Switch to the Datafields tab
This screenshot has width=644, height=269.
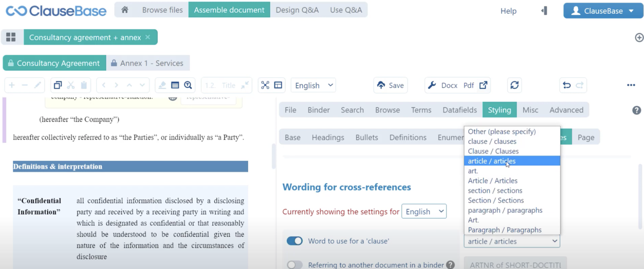[x=460, y=110]
